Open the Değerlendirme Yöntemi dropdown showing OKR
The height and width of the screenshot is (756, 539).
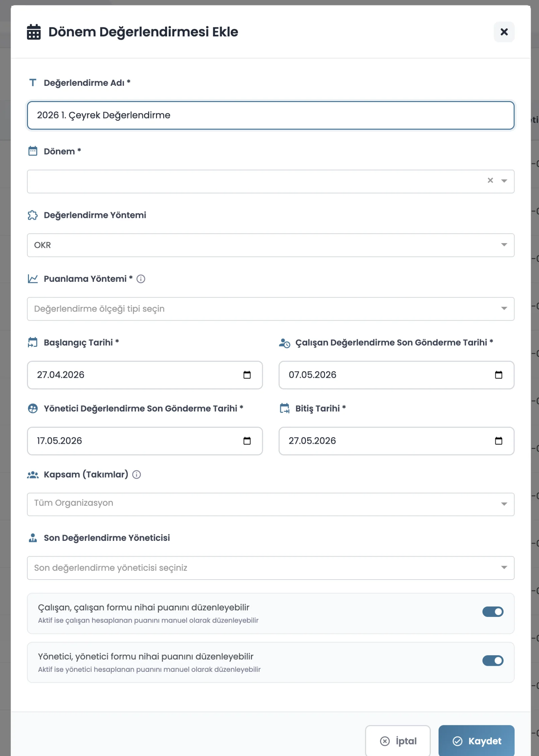(x=270, y=245)
